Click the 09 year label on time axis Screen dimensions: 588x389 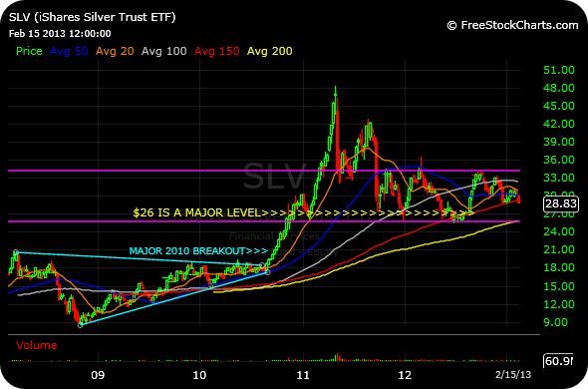pyautogui.click(x=98, y=375)
